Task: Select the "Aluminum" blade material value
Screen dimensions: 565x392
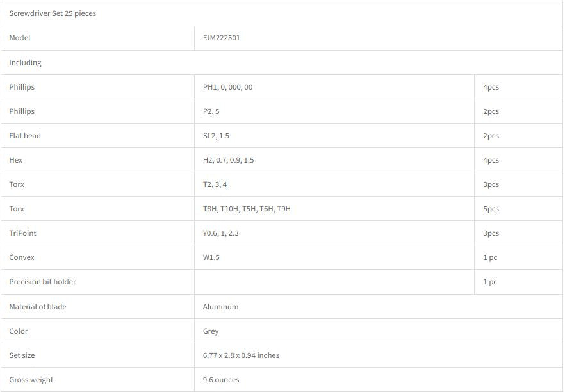Action: [x=220, y=307]
